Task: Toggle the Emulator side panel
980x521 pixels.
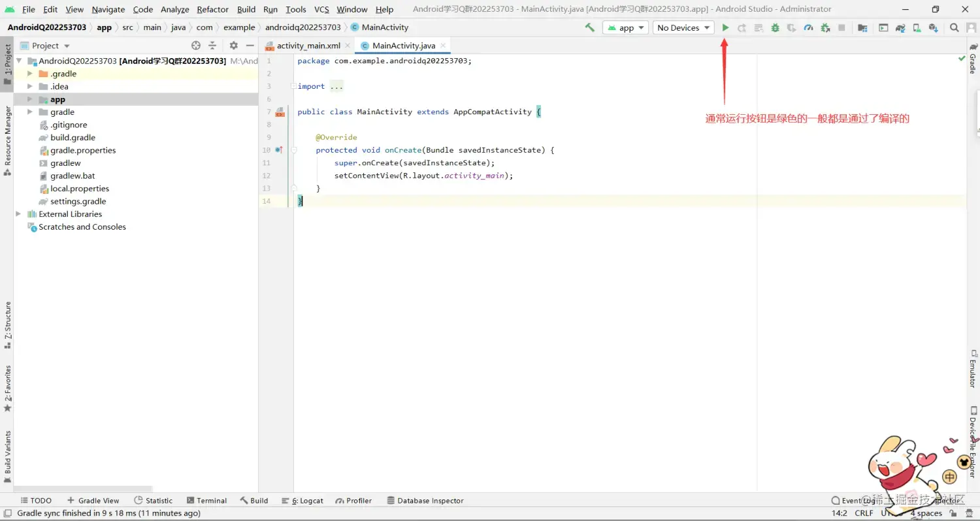Action: pyautogui.click(x=973, y=370)
